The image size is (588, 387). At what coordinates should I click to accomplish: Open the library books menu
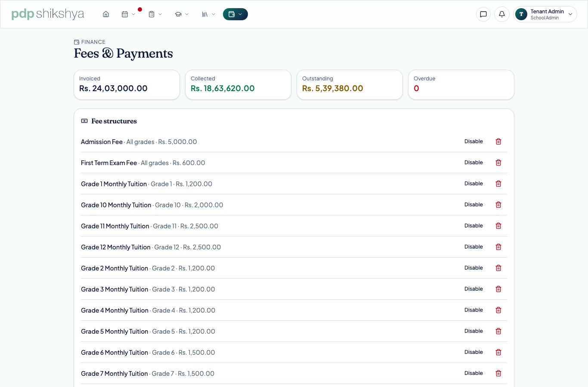tap(208, 14)
